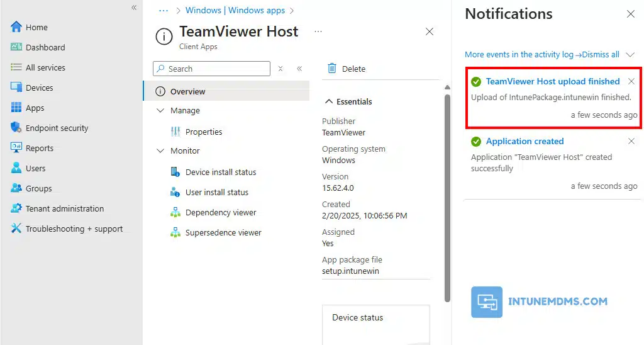Open TeamViewer Host upload finished notification title

[x=553, y=81]
